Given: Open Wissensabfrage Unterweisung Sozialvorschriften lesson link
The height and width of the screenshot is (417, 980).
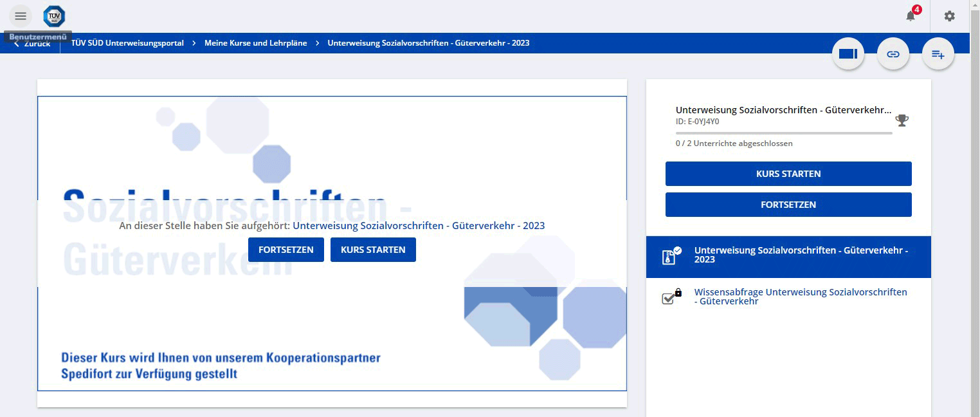Looking at the screenshot, I should [800, 297].
